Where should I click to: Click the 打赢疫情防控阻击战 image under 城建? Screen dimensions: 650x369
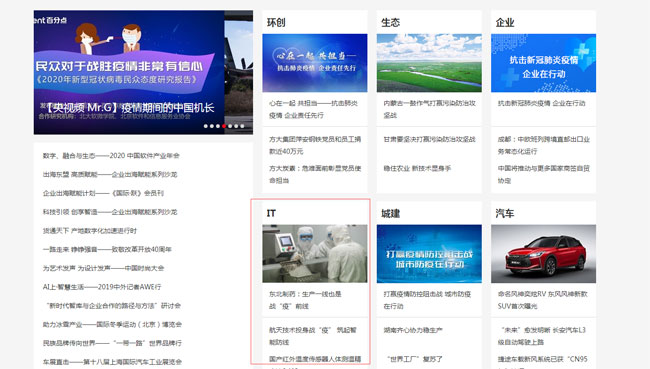429,254
